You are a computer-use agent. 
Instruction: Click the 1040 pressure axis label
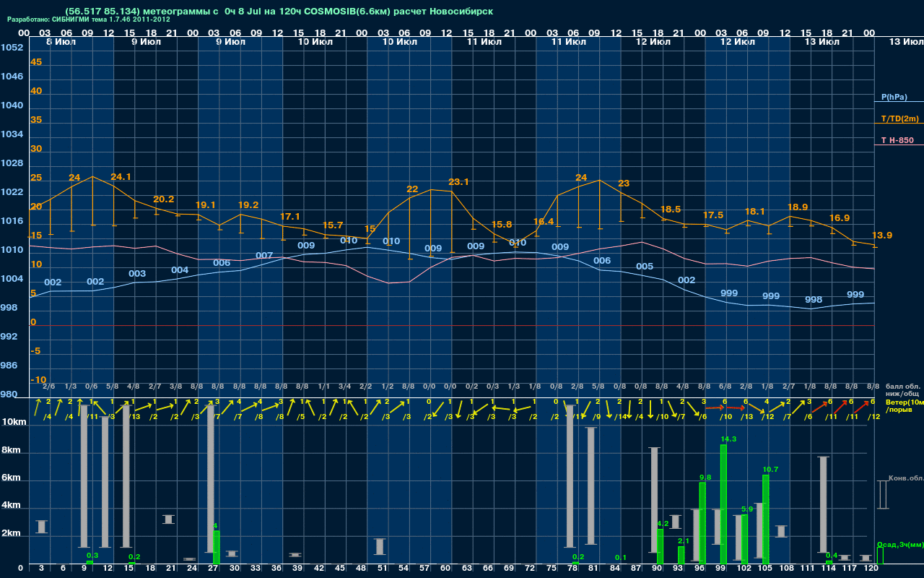[12, 105]
